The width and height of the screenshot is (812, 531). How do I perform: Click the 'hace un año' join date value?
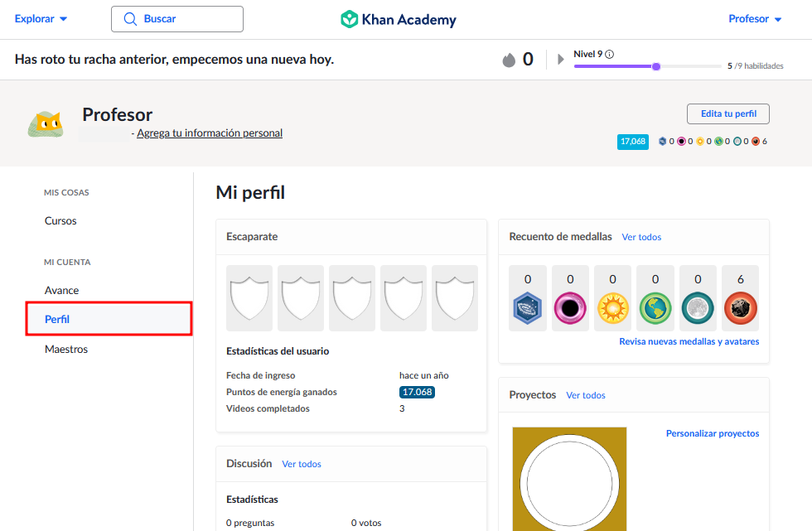coord(424,376)
